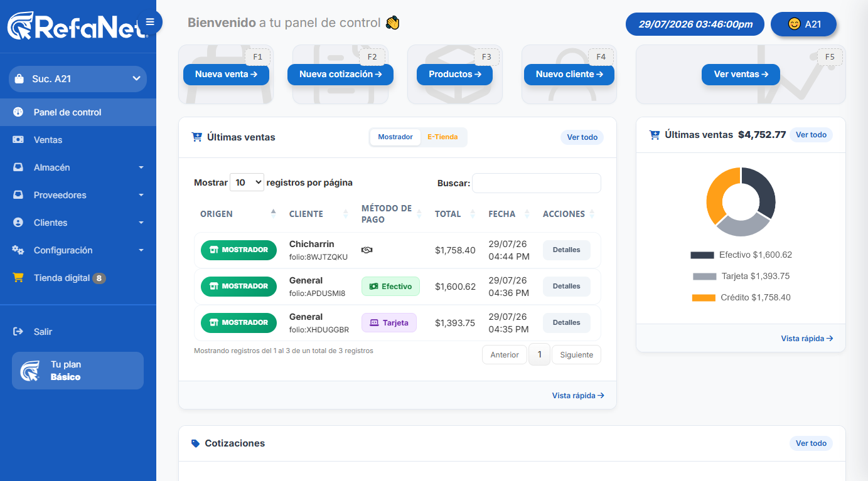
Task: Open Panel de control in sidebar
Action: (x=78, y=112)
